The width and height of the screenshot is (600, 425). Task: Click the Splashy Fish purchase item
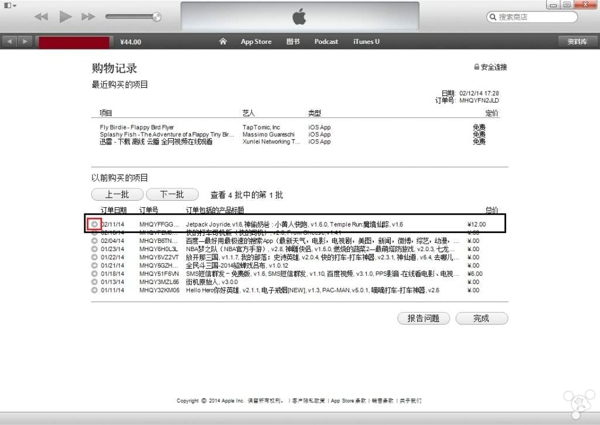[167, 134]
